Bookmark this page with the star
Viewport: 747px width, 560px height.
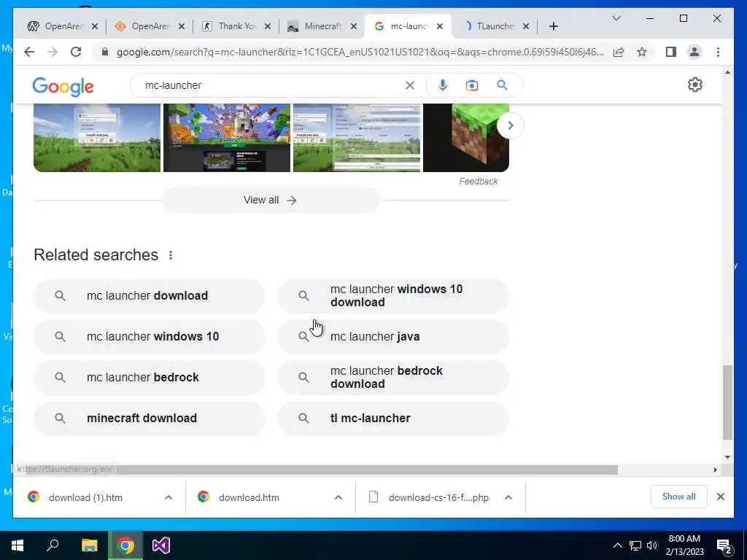642,52
